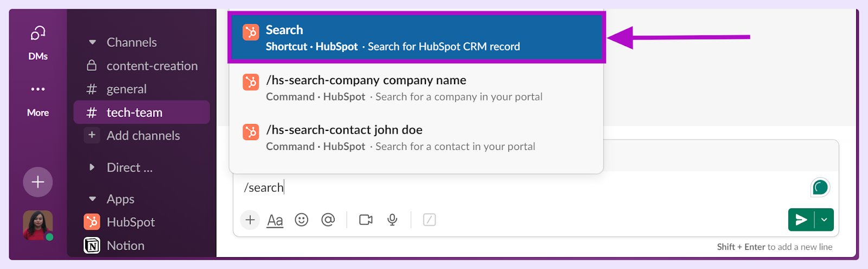Open the More options menu
Image resolution: width=868 pixels, height=269 pixels.
pyautogui.click(x=38, y=99)
